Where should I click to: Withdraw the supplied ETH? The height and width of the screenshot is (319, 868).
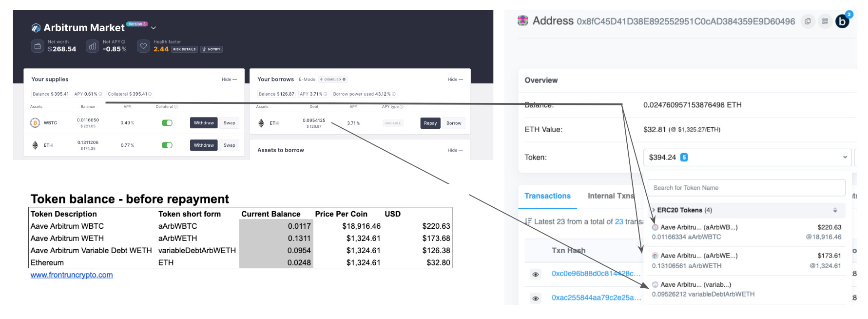point(204,145)
